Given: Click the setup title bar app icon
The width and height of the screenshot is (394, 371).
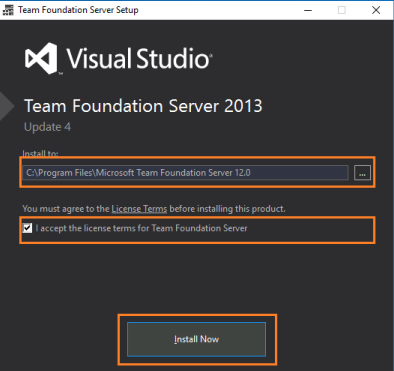Looking at the screenshot, I should [8, 10].
